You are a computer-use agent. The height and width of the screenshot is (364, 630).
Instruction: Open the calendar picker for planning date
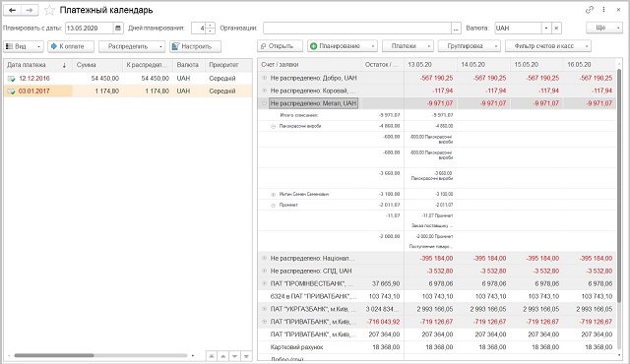tap(118, 29)
